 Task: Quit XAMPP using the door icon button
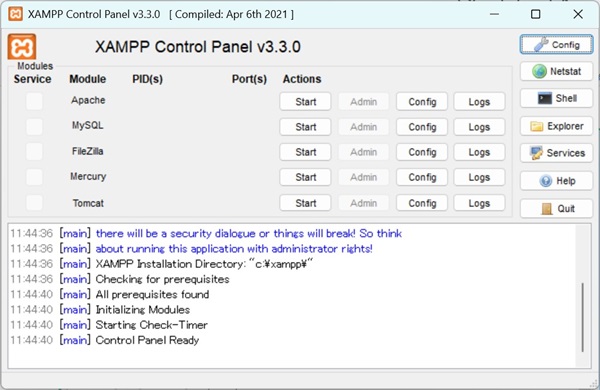click(556, 209)
